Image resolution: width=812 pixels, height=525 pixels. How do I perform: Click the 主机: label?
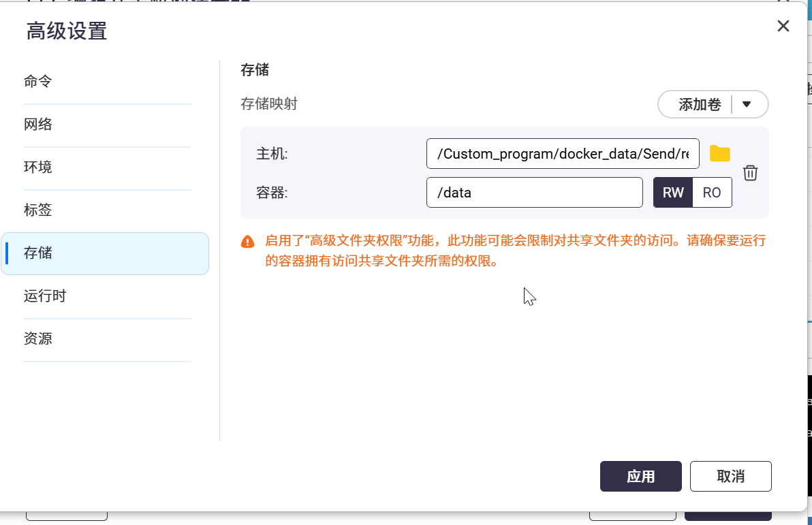[272, 154]
